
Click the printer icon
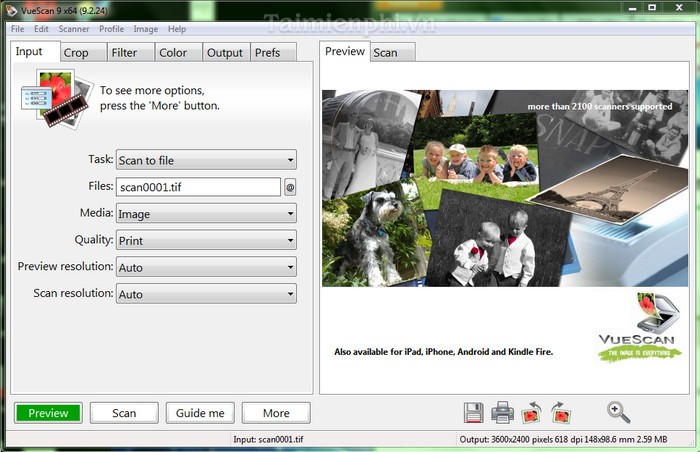(x=502, y=412)
